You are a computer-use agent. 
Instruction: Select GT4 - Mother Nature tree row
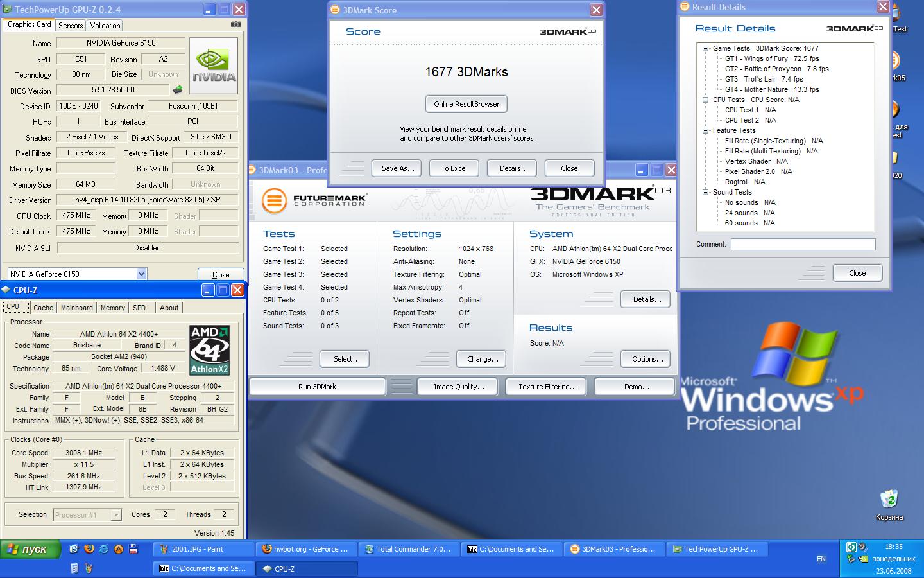click(772, 89)
